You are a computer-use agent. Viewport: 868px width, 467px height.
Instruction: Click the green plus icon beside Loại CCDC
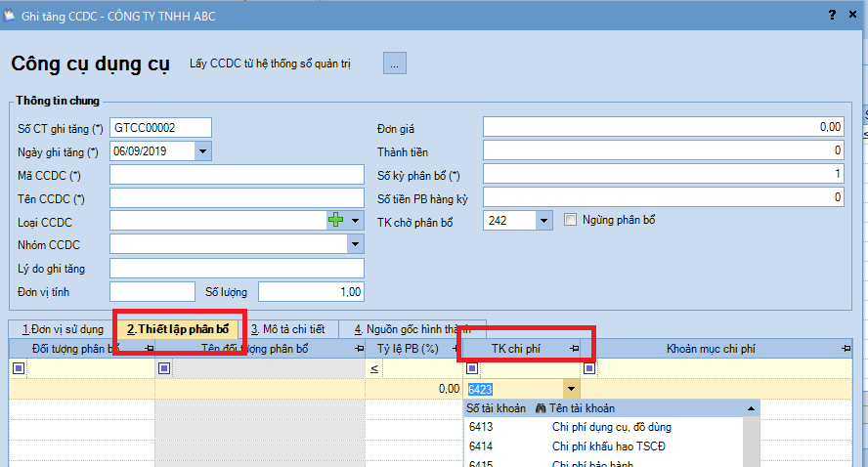(335, 220)
